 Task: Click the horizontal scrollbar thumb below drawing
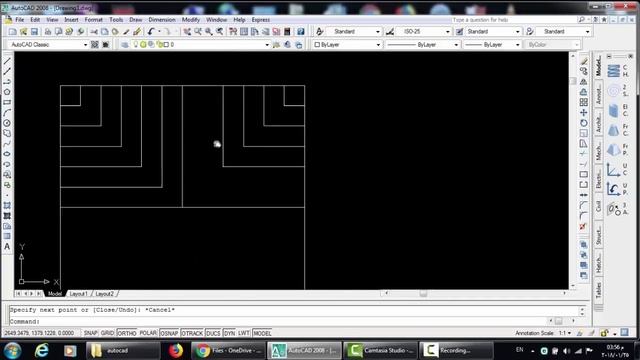point(423,293)
